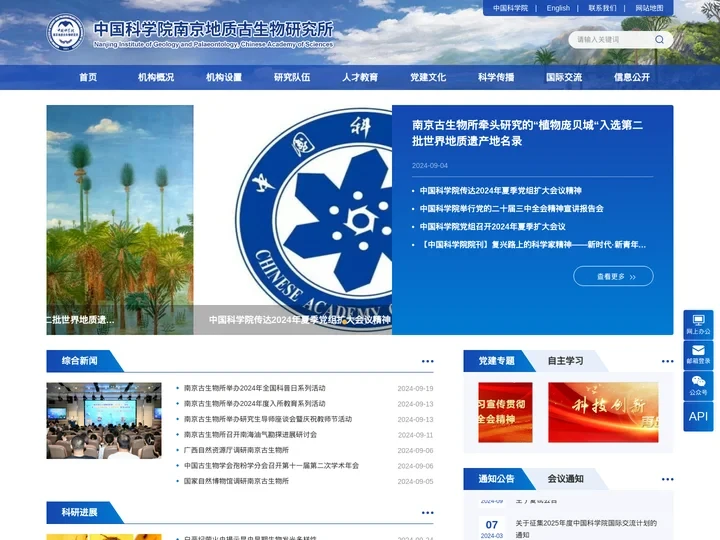Open 孢粉学分会第十一届第二次学术年会 news item
This screenshot has width=720, height=540.
coord(271,466)
